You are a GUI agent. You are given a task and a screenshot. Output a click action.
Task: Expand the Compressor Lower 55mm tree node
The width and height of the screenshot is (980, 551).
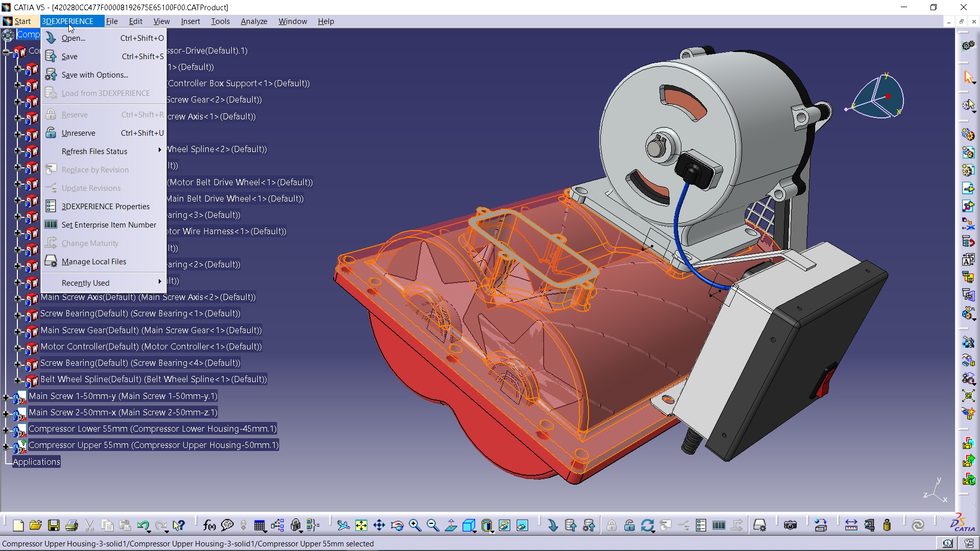coord(6,431)
